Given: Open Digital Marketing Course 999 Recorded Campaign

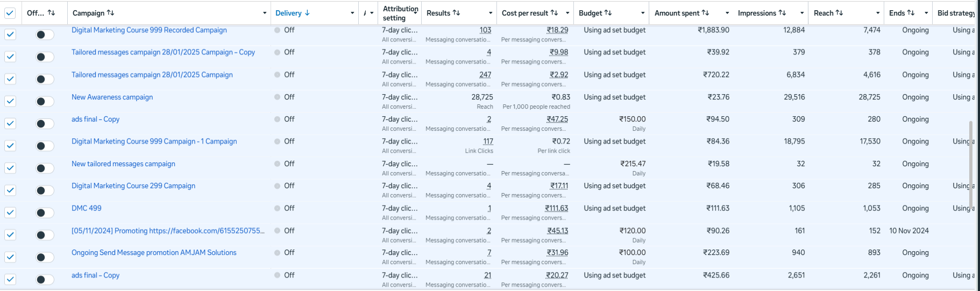Looking at the screenshot, I should (x=149, y=30).
